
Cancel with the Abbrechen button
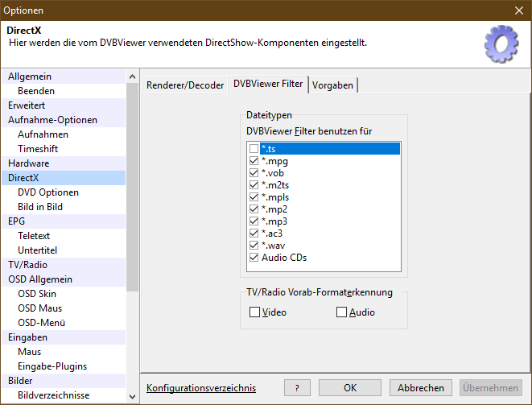[421, 387]
